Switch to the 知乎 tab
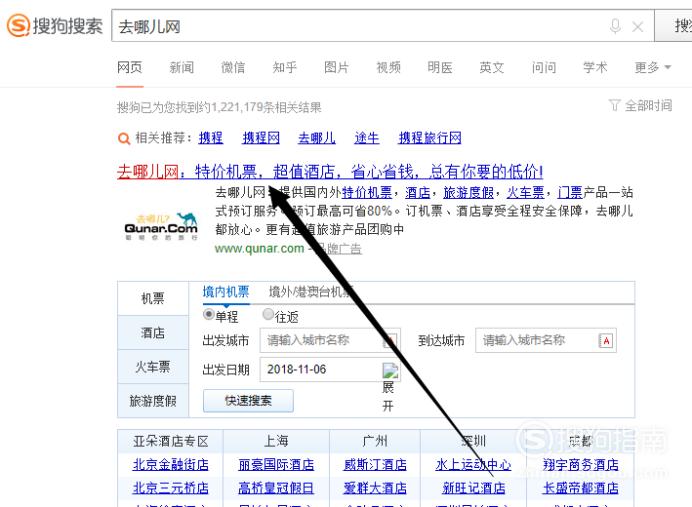The width and height of the screenshot is (692, 507). pyautogui.click(x=285, y=68)
